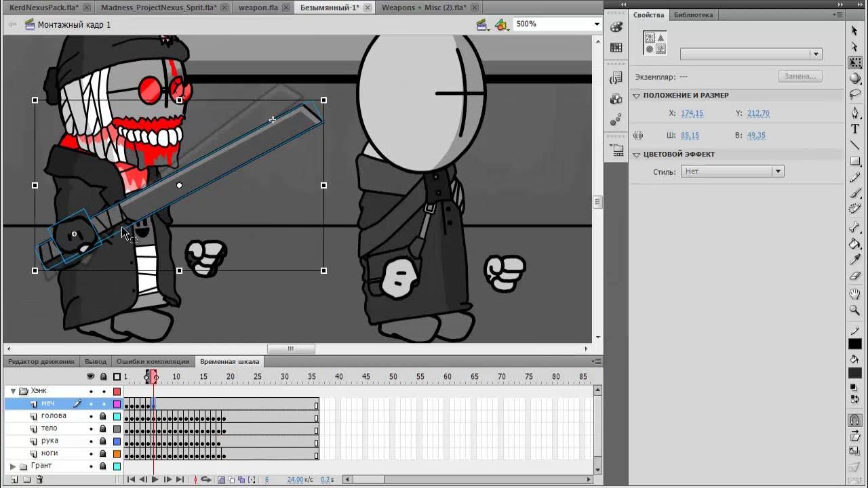Click the New Folder icon in timeline
The width and height of the screenshot is (868, 488).
27,479
